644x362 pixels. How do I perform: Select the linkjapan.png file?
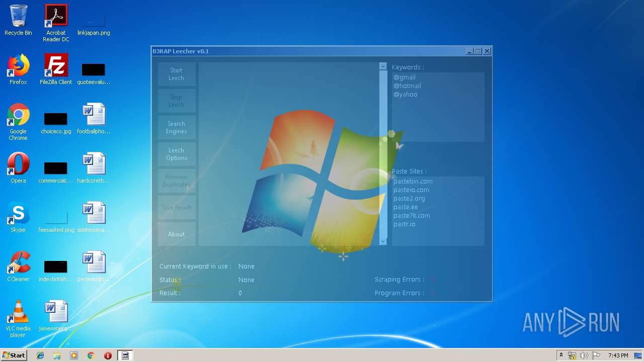94,23
